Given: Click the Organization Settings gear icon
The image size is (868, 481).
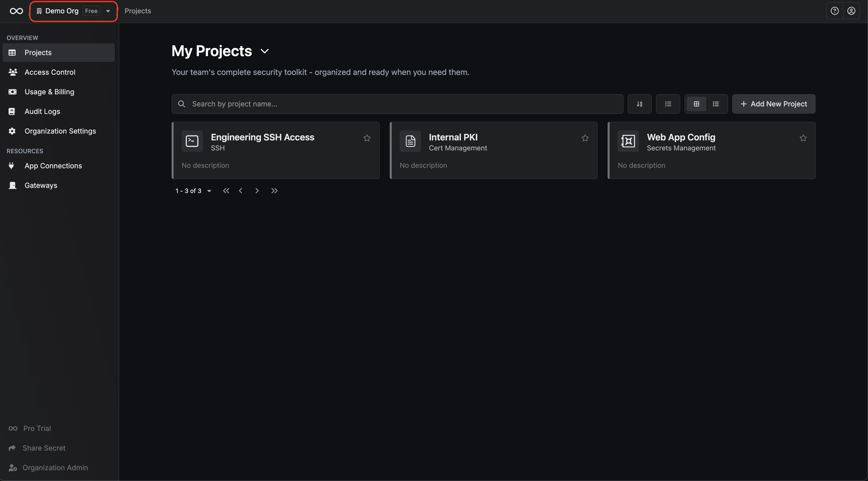Looking at the screenshot, I should (12, 131).
